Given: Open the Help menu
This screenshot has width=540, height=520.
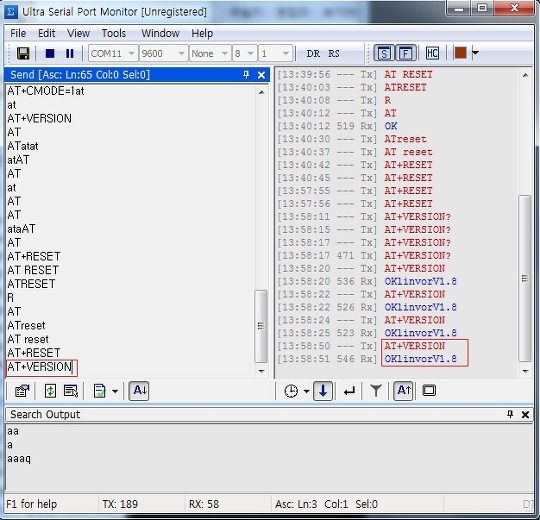Looking at the screenshot, I should pyautogui.click(x=202, y=33).
